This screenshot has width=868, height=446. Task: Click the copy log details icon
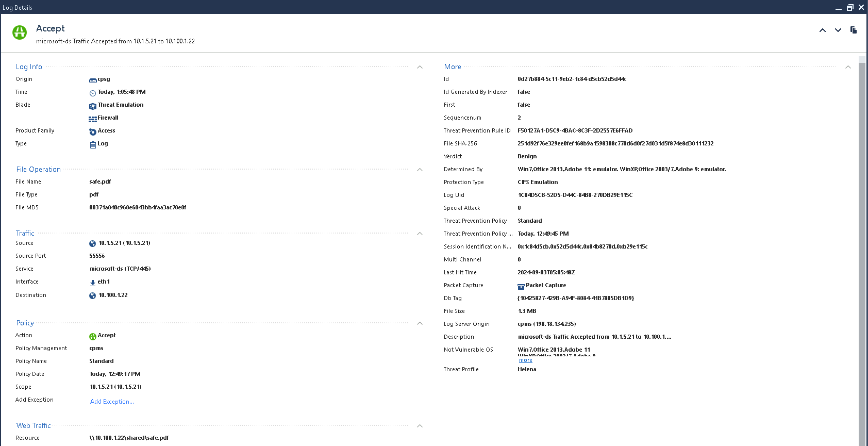point(853,30)
